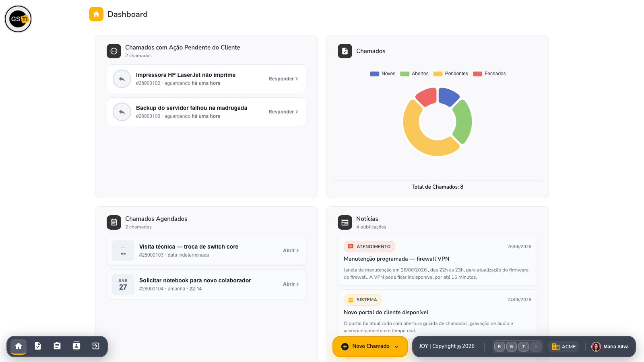644x362 pixels.
Task: Click the green Abertos donut segment
Action: tap(463, 121)
